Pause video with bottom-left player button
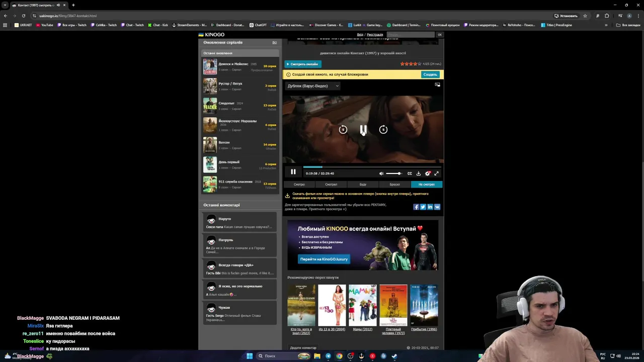The image size is (644, 362). [293, 172]
